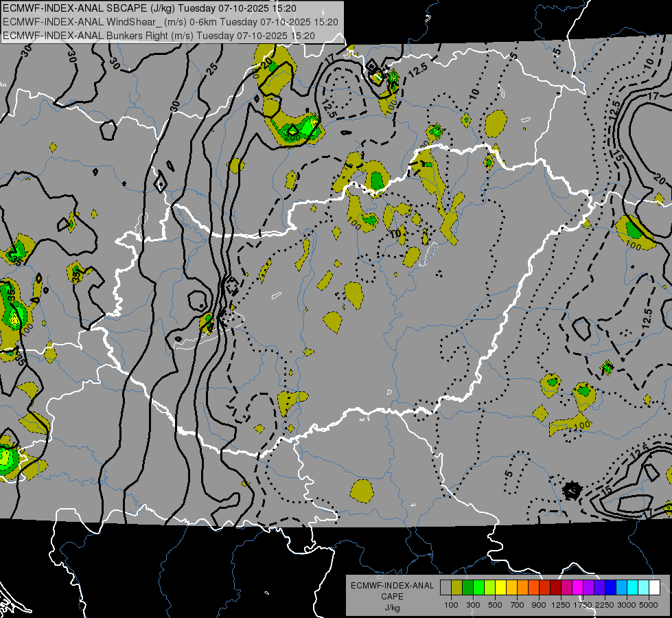Click the white swatch at legend end
The image size is (672, 618).
pos(654,588)
